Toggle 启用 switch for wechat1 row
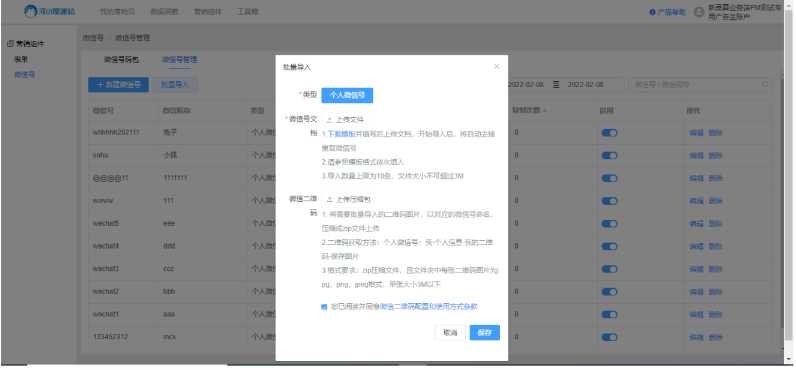The height and width of the screenshot is (368, 796). click(609, 314)
